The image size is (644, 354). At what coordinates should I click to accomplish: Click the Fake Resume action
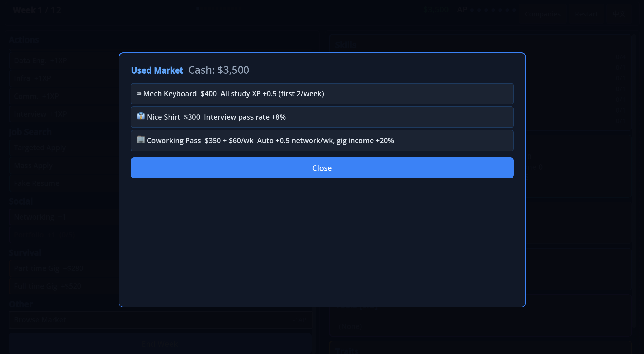pyautogui.click(x=36, y=183)
